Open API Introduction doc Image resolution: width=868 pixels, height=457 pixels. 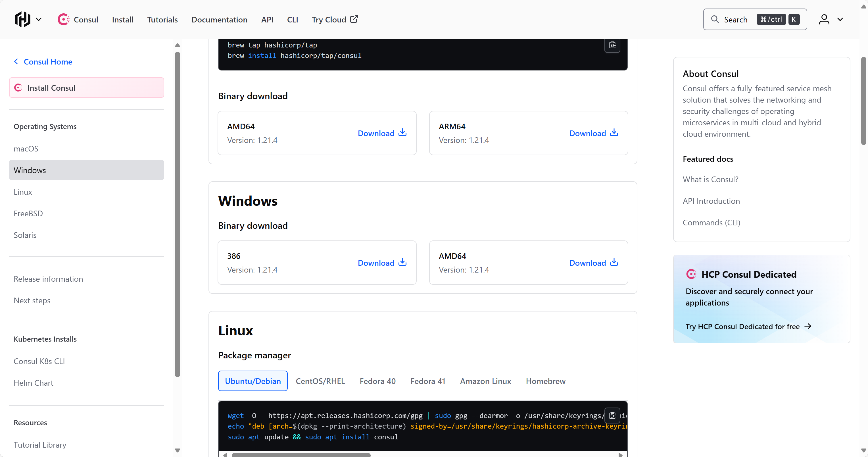(711, 201)
